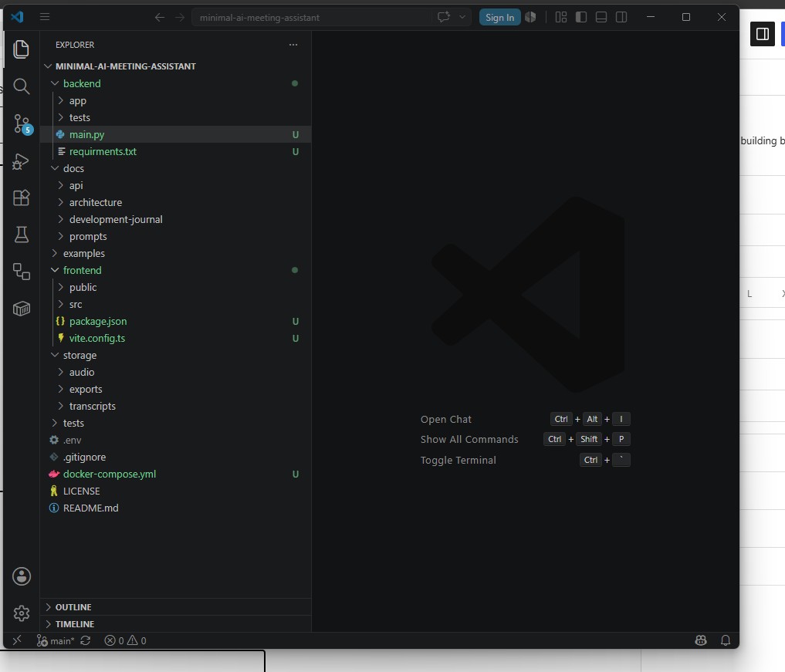Open the Extensions view
The image size is (785, 672).
[21, 198]
